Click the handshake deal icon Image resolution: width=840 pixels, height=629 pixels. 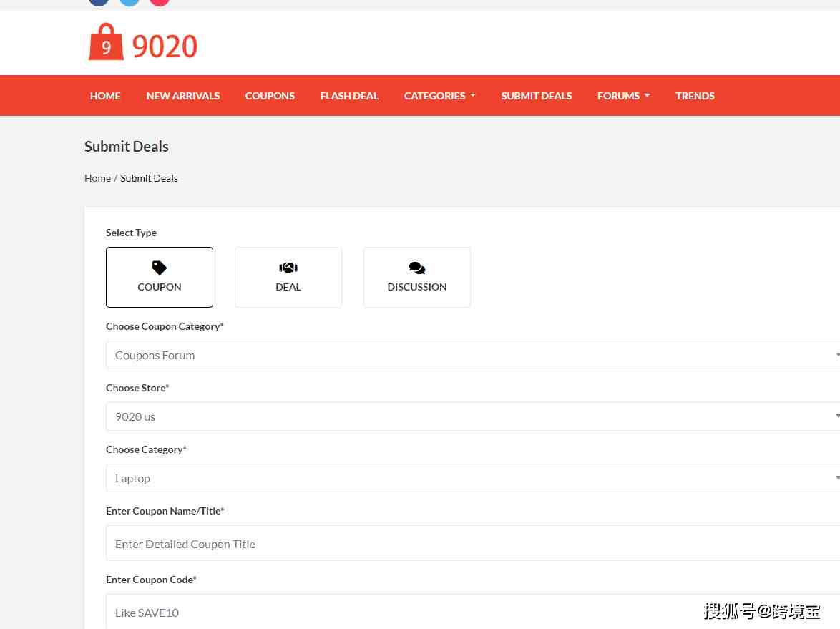click(288, 268)
